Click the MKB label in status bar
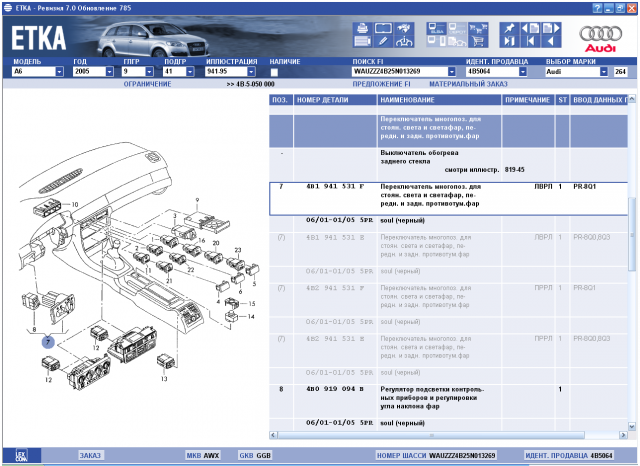Viewport: 640px width, 466px height. [x=193, y=455]
